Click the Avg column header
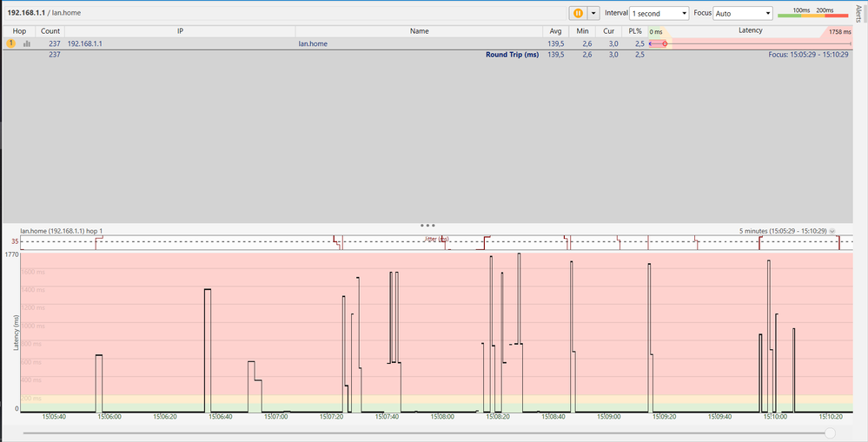Screen dimensions: 868x442 click(x=555, y=30)
